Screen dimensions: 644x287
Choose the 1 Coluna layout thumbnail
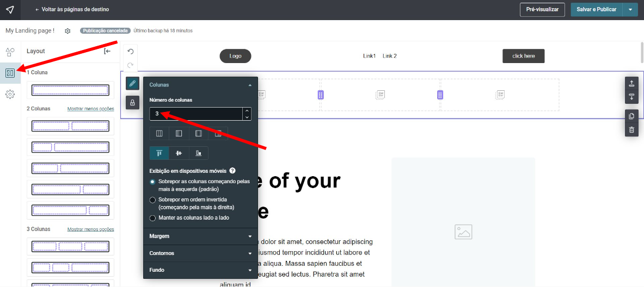[71, 90]
